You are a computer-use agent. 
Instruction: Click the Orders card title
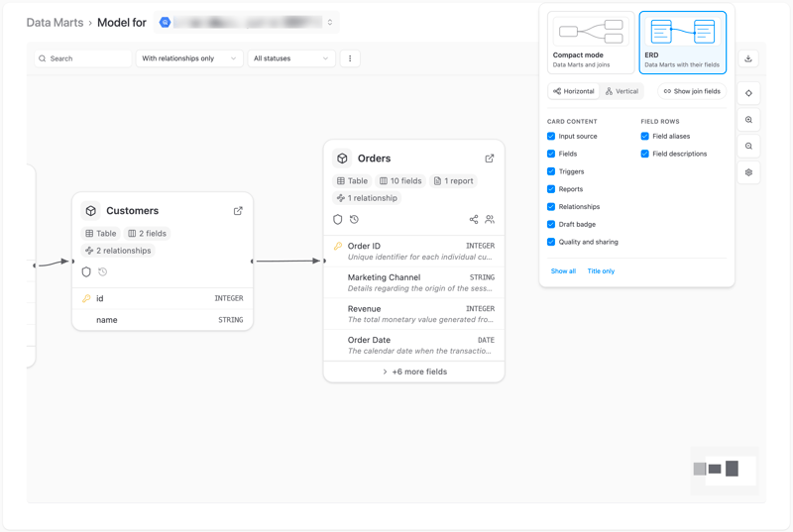click(x=375, y=159)
